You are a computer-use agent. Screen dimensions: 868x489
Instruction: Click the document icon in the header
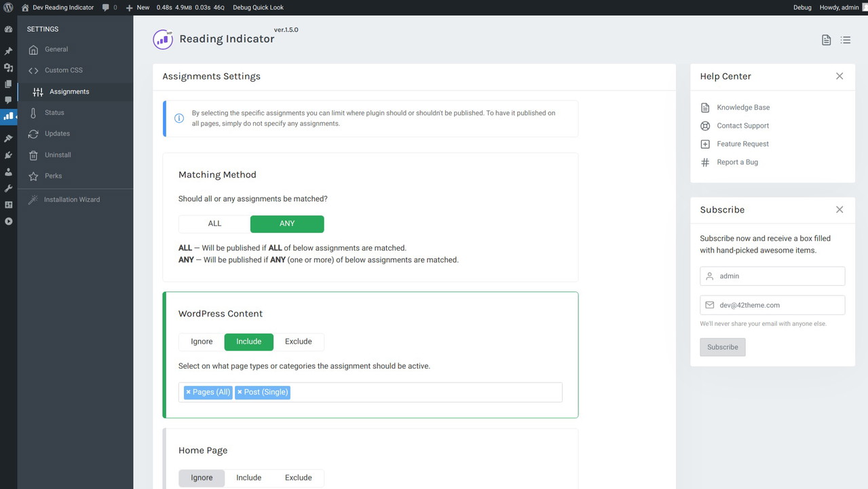(826, 40)
